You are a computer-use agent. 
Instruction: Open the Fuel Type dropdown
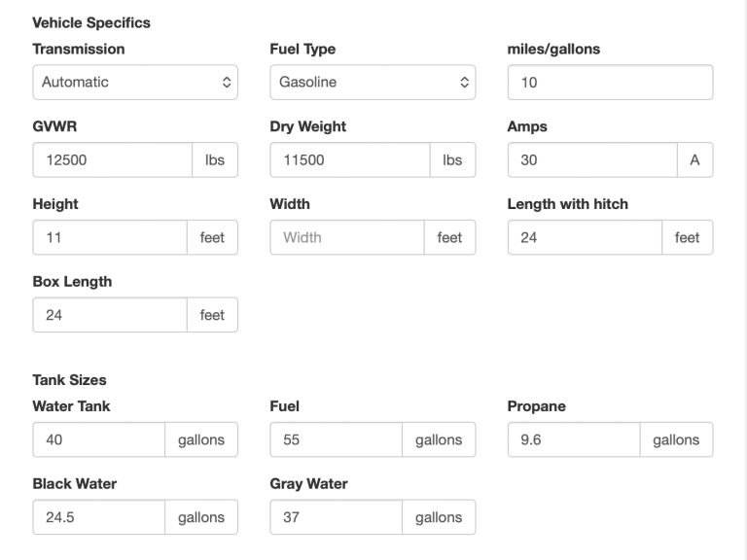372,83
